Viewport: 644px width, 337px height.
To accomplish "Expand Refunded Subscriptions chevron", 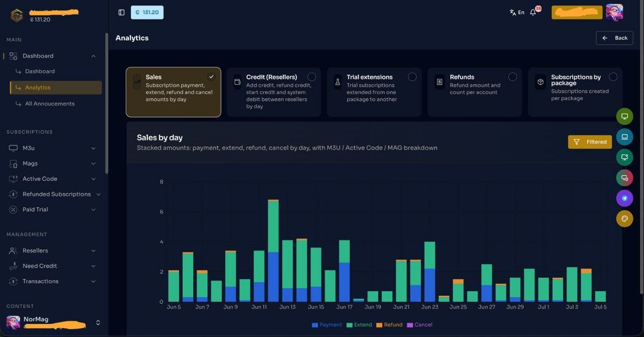I will tap(98, 194).
